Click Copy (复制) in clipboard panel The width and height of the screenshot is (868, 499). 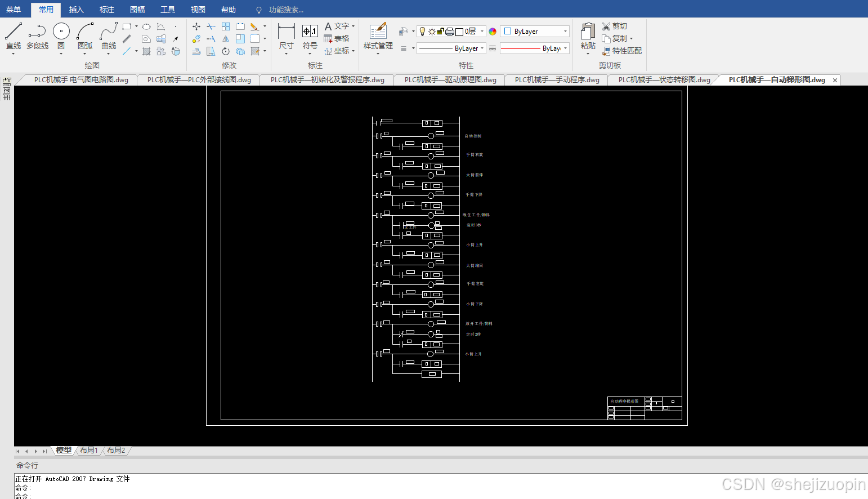coord(615,39)
